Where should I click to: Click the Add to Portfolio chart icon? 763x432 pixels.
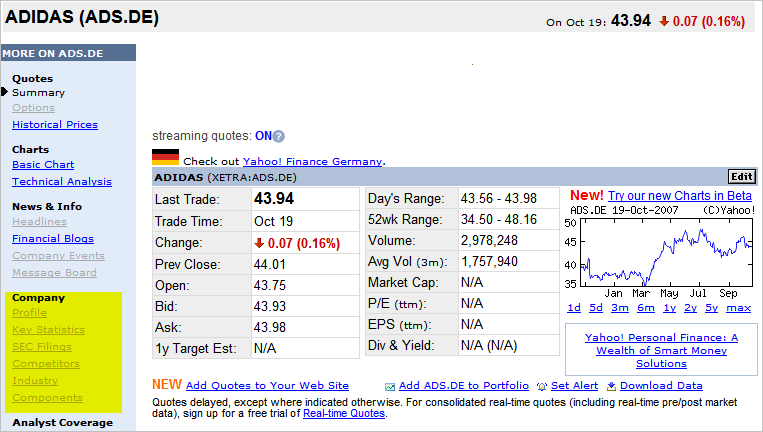390,387
